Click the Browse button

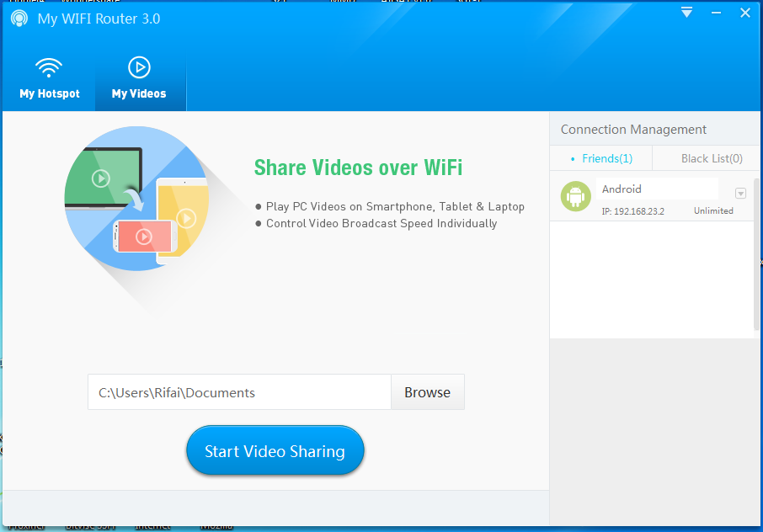click(x=428, y=392)
